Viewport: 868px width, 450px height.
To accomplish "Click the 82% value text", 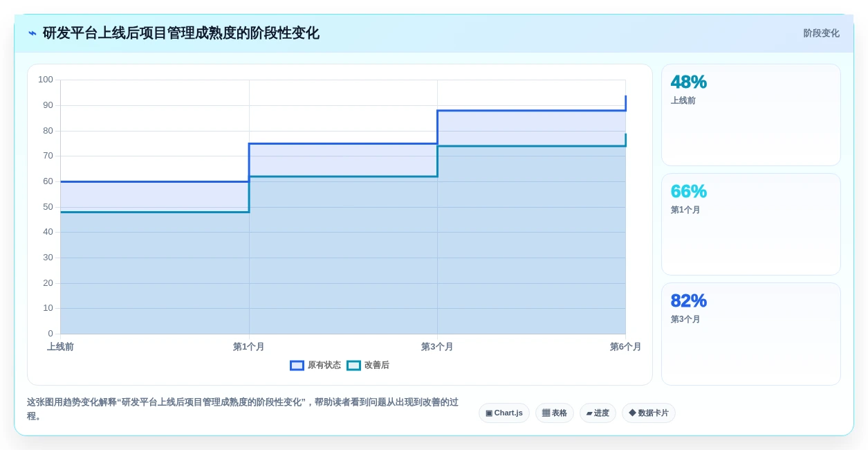I will pyautogui.click(x=689, y=301).
